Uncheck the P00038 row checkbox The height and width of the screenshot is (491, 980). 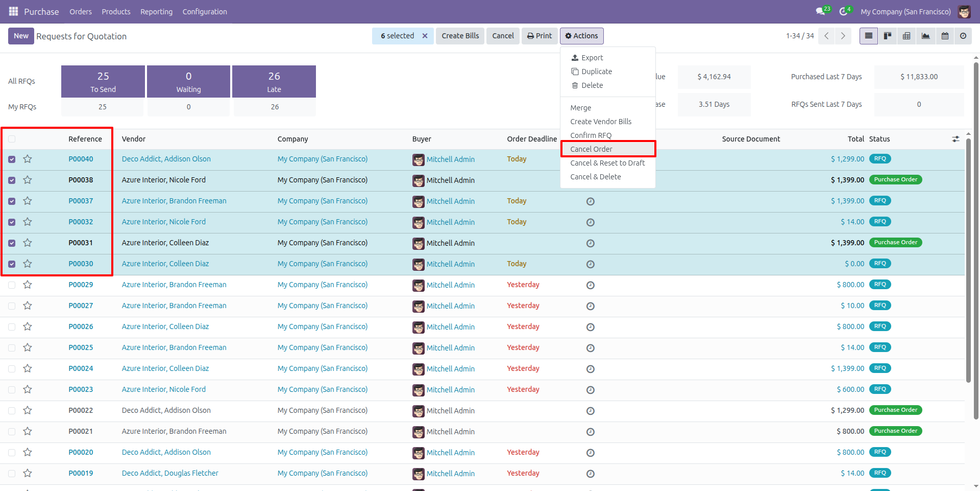click(x=12, y=180)
